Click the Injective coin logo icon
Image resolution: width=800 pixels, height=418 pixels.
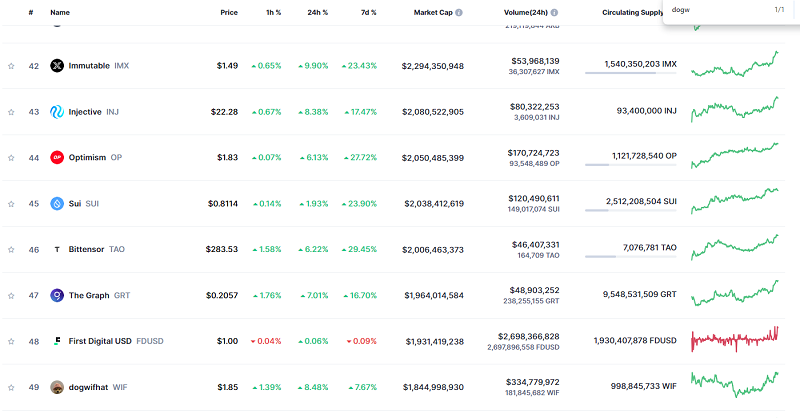(57, 111)
